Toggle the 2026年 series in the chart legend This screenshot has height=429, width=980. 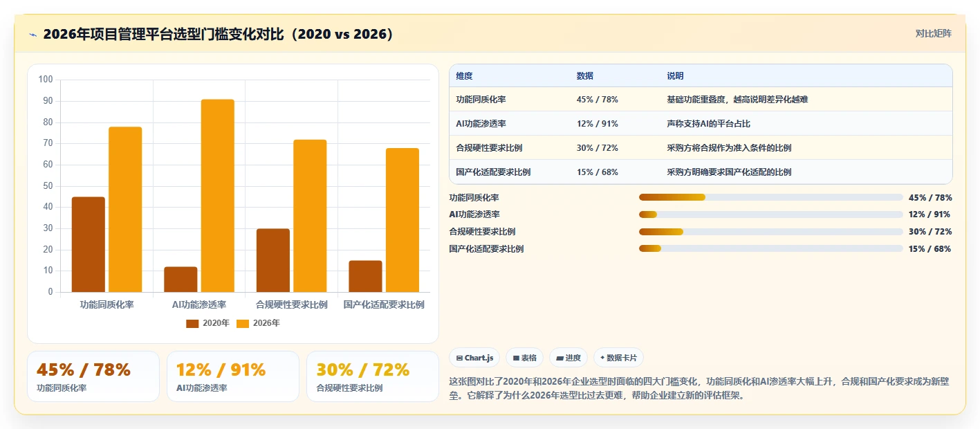coord(258,323)
